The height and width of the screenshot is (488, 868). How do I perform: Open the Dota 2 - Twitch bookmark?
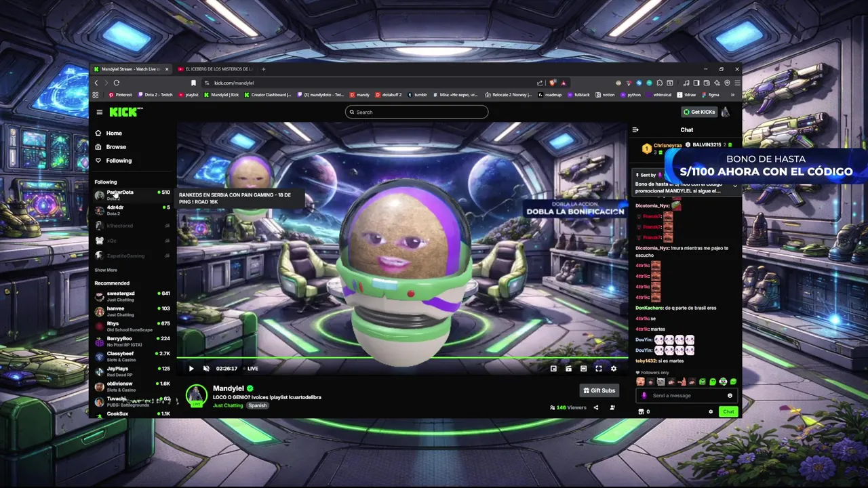click(155, 95)
